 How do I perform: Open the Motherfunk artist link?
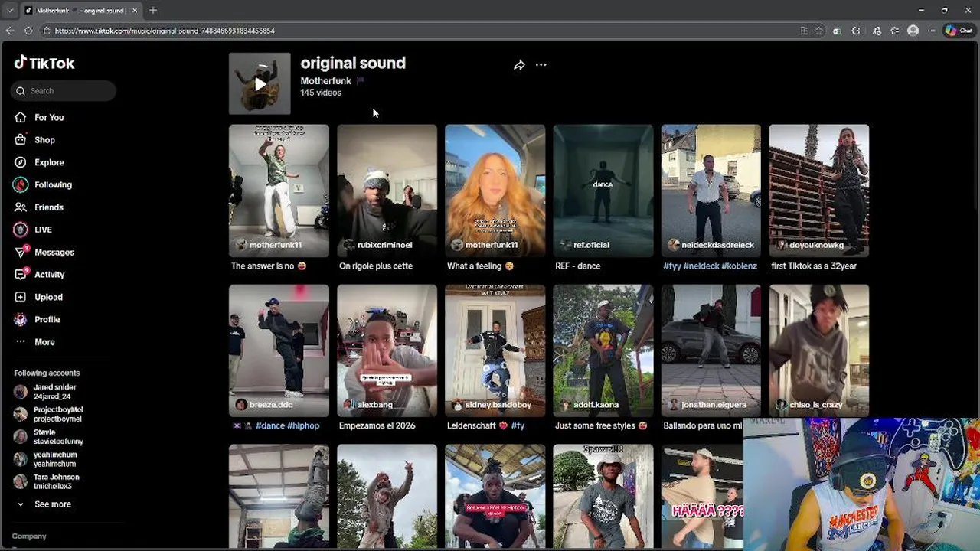pos(325,80)
